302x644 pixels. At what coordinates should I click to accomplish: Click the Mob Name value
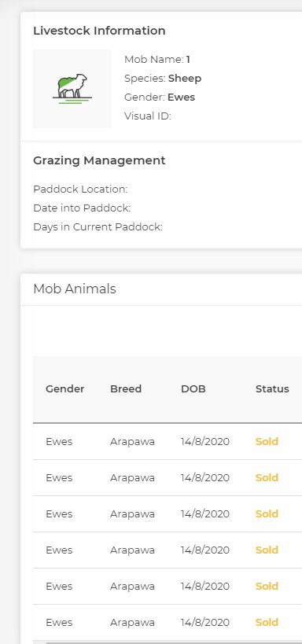point(188,60)
